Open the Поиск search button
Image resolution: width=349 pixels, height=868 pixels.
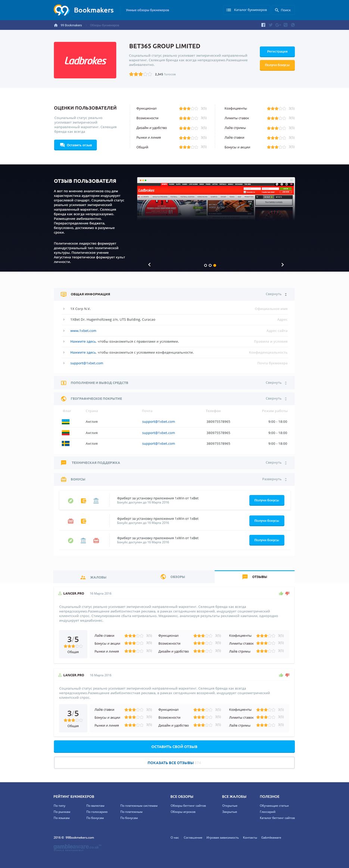(x=283, y=10)
